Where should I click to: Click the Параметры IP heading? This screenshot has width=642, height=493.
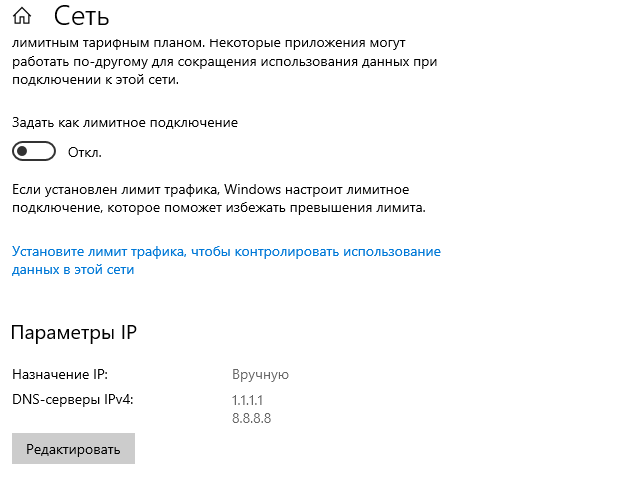74,333
